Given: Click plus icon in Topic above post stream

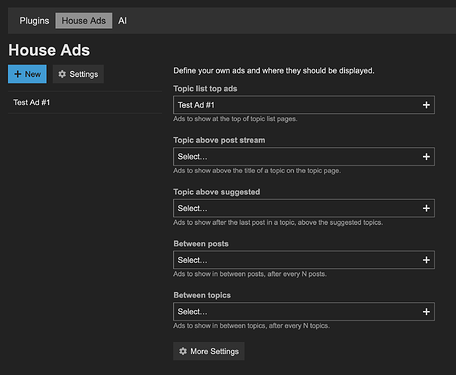Looking at the screenshot, I should [x=426, y=157].
